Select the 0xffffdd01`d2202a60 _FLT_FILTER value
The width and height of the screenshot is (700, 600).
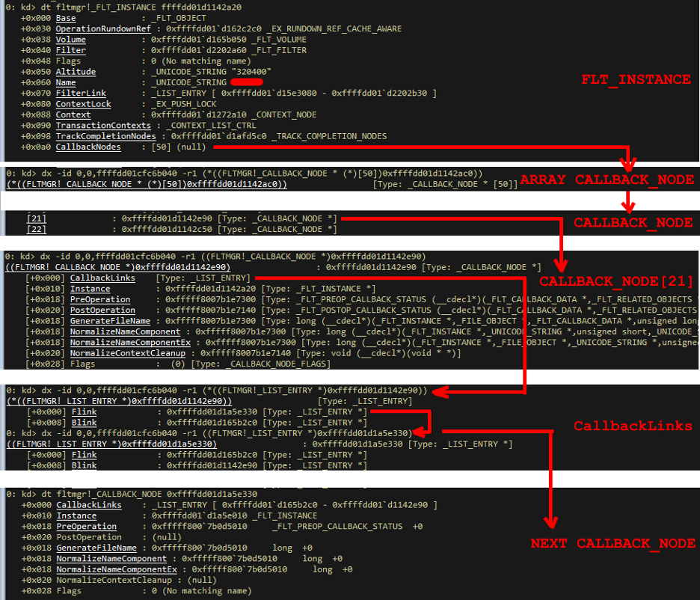229,50
